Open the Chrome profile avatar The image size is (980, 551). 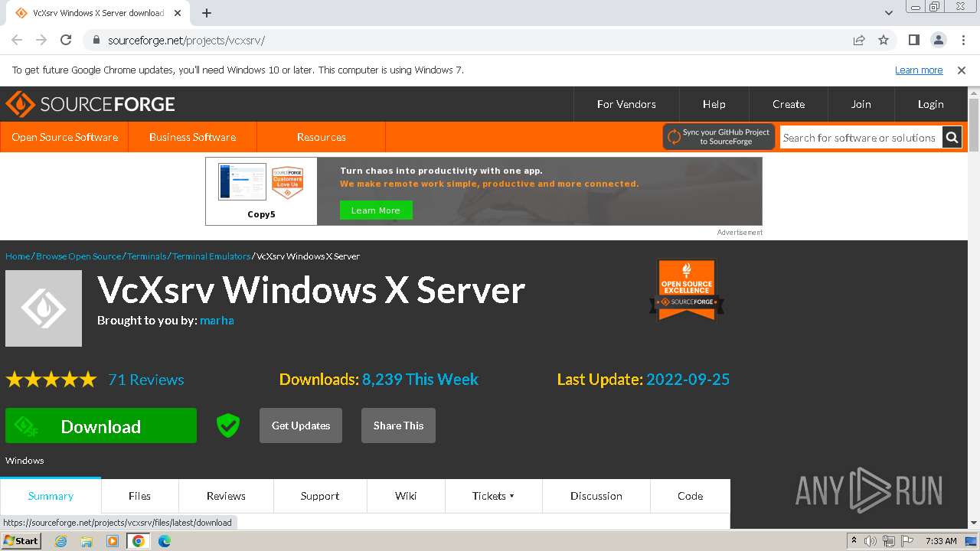click(939, 40)
